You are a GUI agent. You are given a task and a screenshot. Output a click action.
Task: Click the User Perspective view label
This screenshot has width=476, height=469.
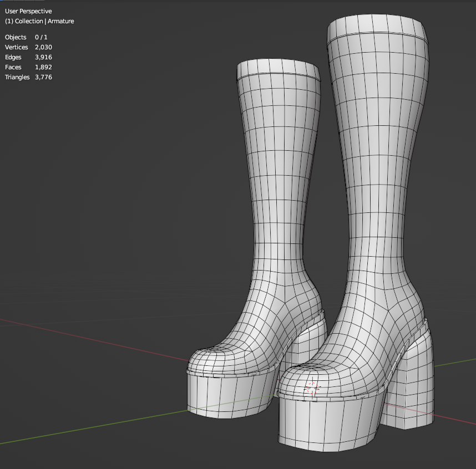28,11
